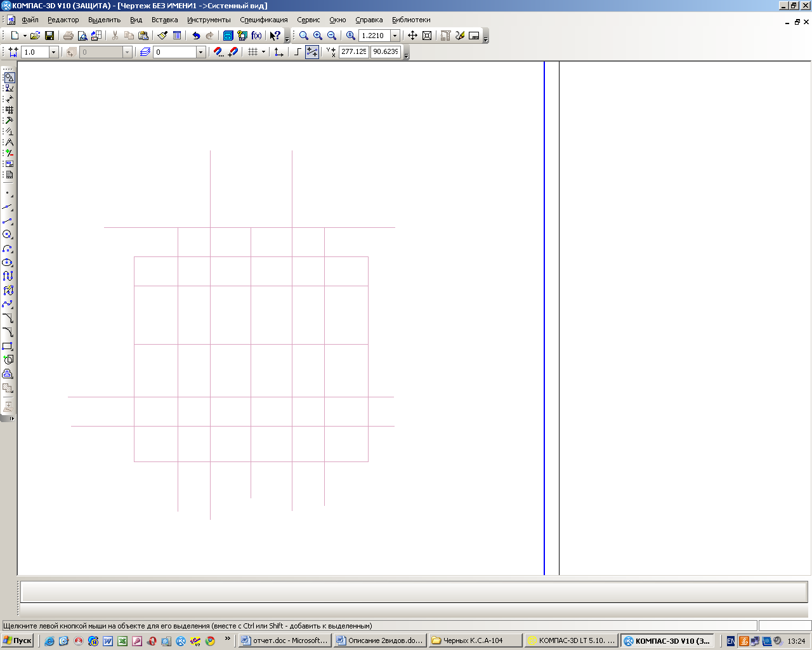
Task: Show the whole drawing icon
Action: tap(427, 36)
